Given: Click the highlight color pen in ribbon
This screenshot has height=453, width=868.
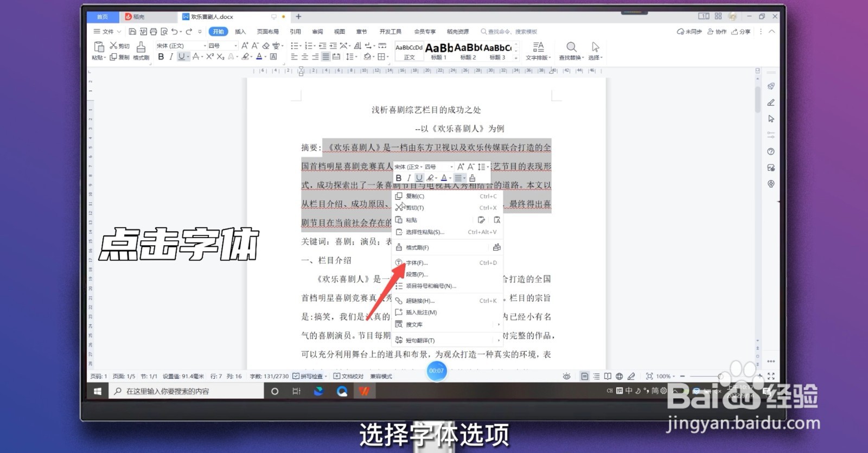Looking at the screenshot, I should (245, 56).
